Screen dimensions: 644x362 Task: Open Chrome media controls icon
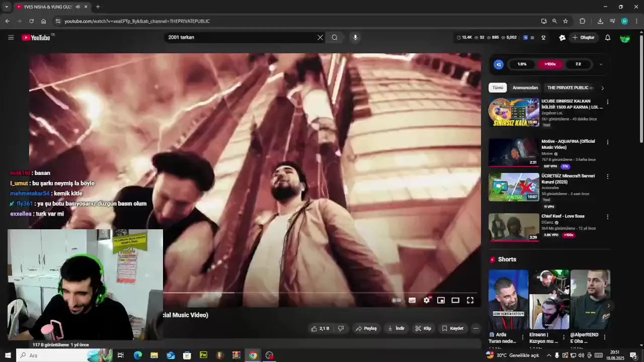click(x=612, y=21)
